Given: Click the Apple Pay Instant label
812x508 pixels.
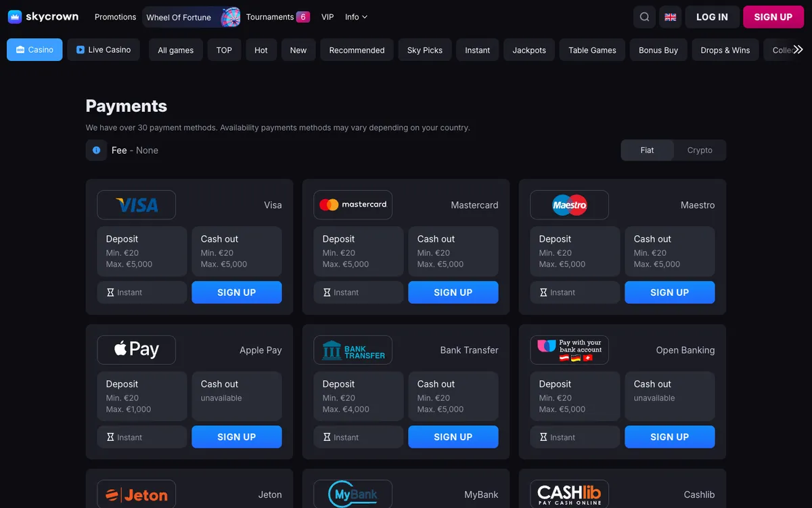Looking at the screenshot, I should pyautogui.click(x=130, y=438).
